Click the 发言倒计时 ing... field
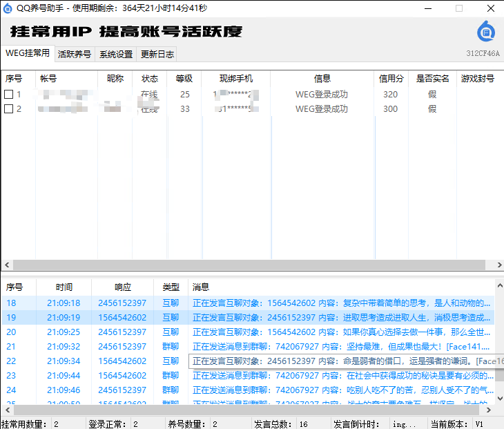This screenshot has height=429, width=504. click(408, 424)
